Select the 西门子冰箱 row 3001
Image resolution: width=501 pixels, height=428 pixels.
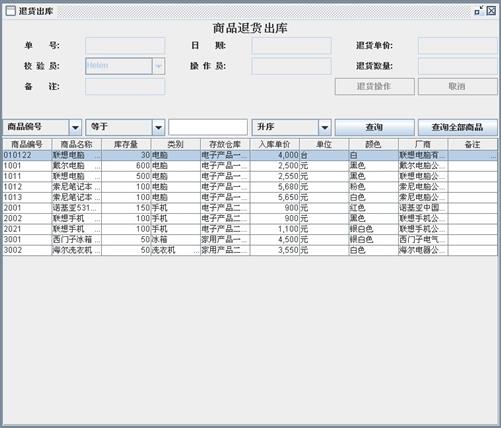click(250, 240)
